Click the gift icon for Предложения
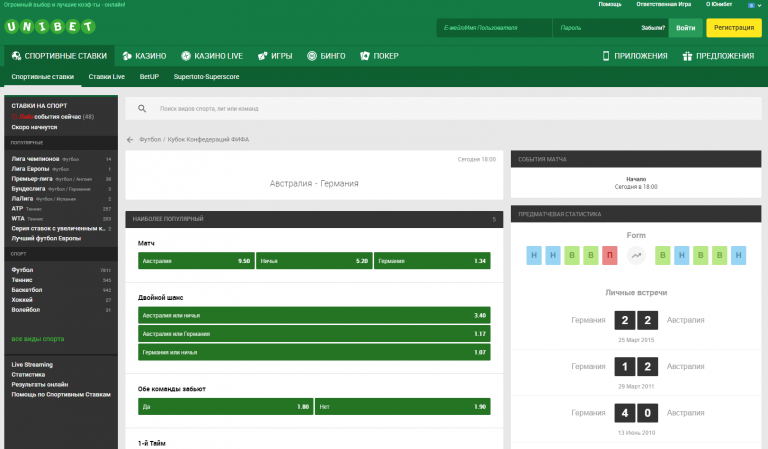The image size is (768, 449). coord(687,56)
